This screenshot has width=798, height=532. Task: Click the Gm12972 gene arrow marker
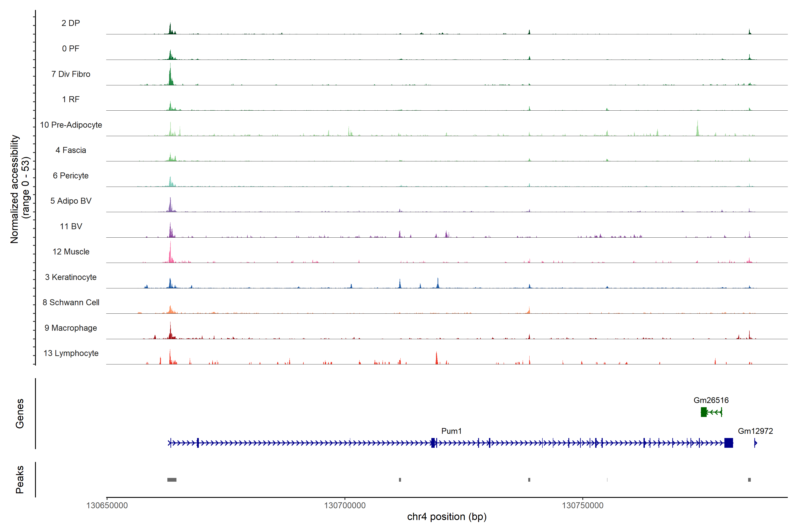(755, 443)
